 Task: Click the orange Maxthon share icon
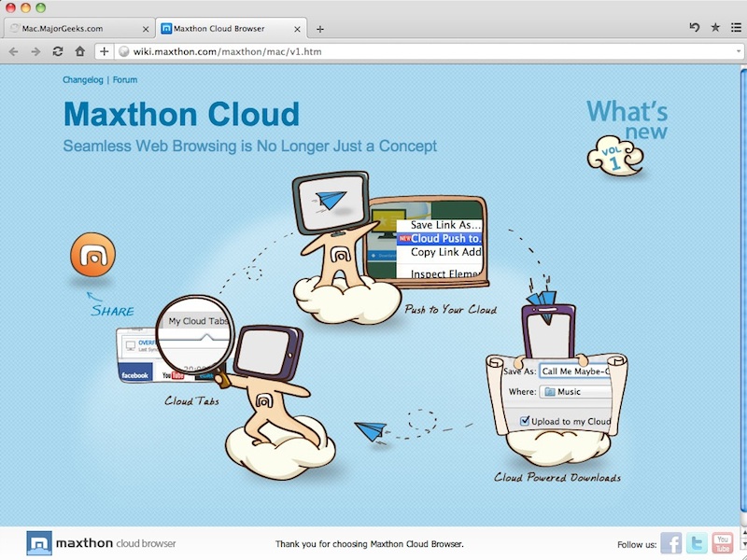(92, 255)
